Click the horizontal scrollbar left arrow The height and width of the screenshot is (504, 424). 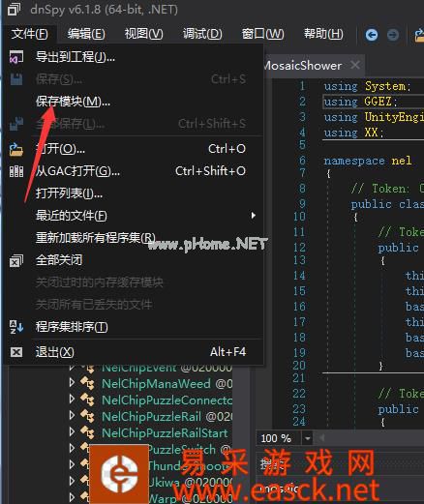pyautogui.click(x=321, y=438)
